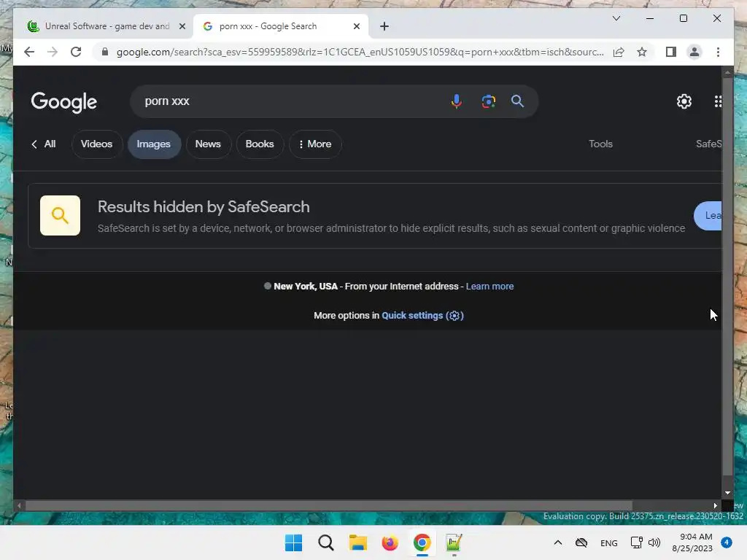Bookmark this tab with star icon
This screenshot has height=560, width=747.
(642, 52)
